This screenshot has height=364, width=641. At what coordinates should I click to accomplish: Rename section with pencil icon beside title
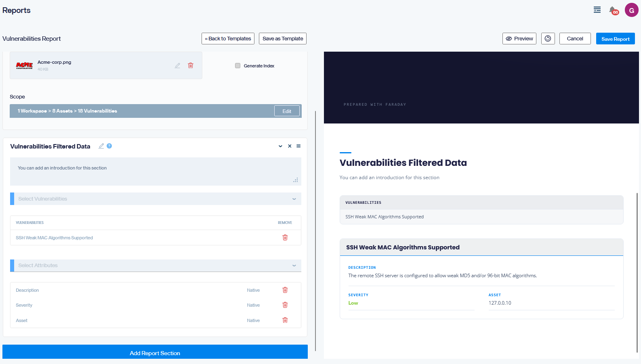coord(101,146)
